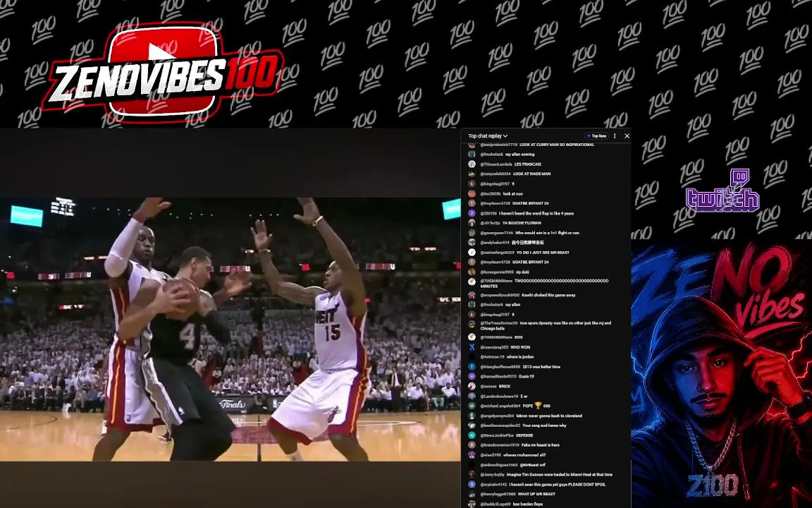The image size is (812, 508).
Task: Click message 'LOOK AT CURRY MAN SO INSPIRATIONAL'
Action: [557, 145]
